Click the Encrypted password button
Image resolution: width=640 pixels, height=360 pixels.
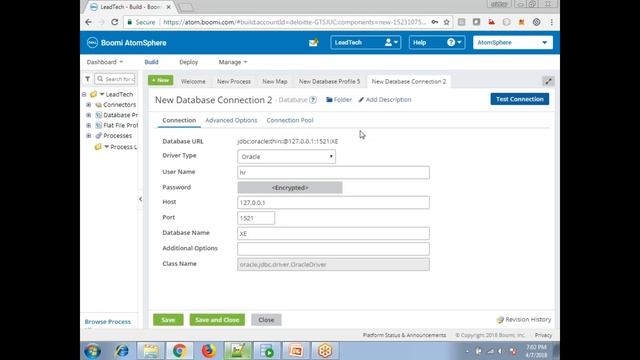point(290,188)
